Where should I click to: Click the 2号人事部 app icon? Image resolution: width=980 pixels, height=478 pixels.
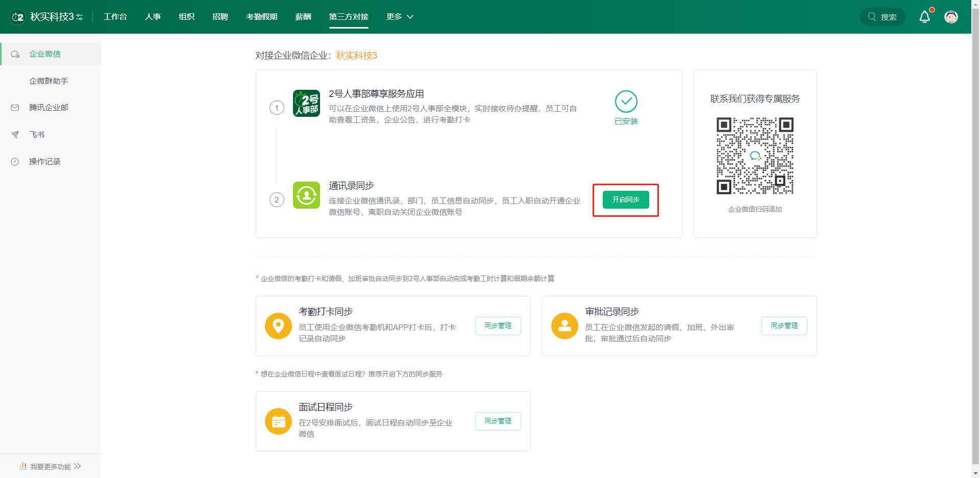click(306, 103)
